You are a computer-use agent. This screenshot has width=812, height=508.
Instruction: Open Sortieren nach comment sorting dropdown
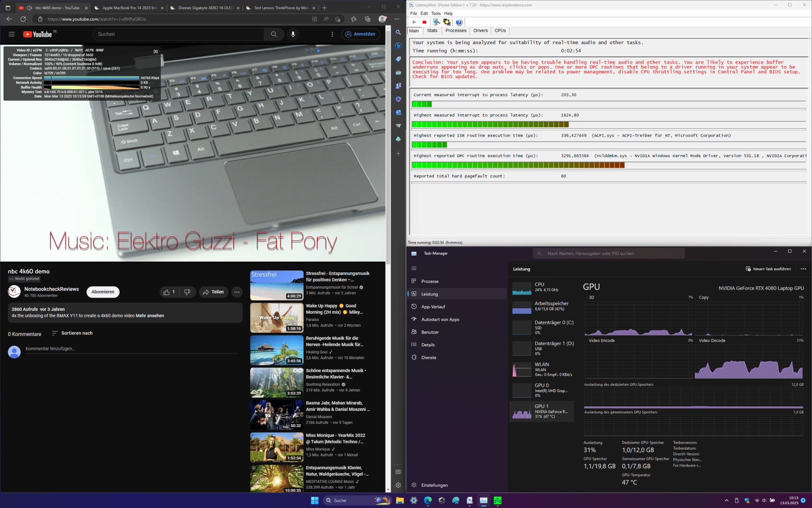pos(72,333)
